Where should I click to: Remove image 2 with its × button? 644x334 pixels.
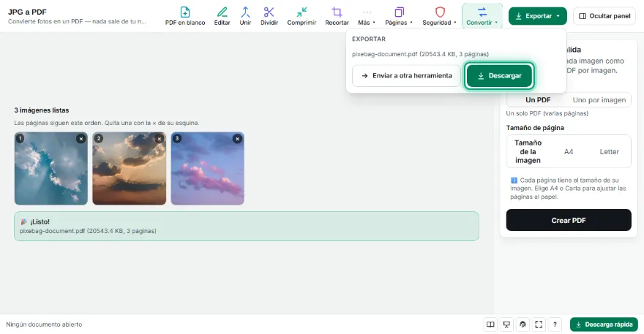160,139
